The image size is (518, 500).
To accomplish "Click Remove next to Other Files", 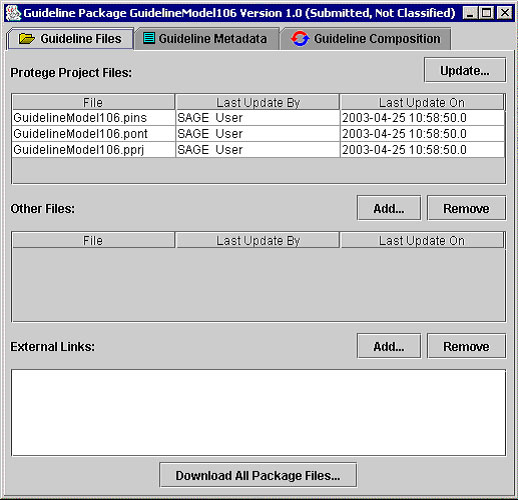I will (x=466, y=208).
